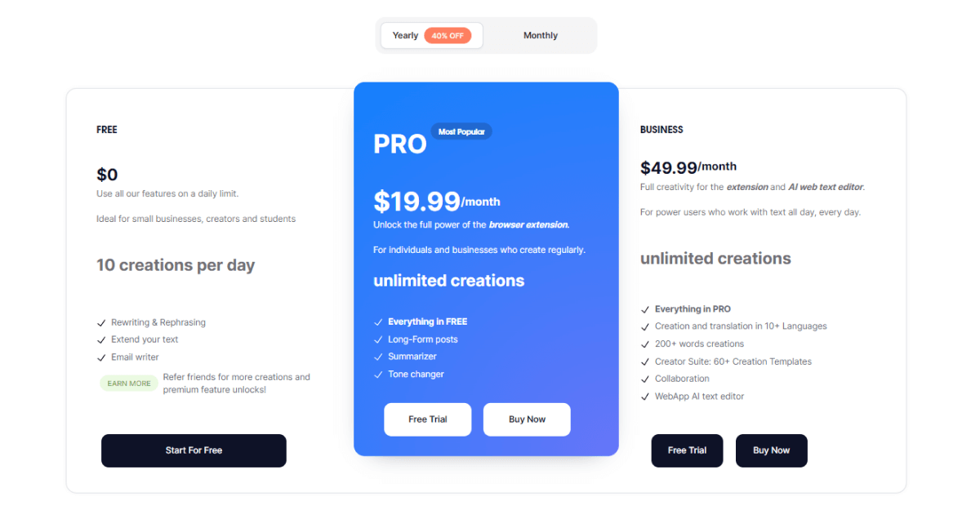This screenshot has width=980, height=514.
Task: Buy the BUSINESS plan now
Action: (771, 450)
